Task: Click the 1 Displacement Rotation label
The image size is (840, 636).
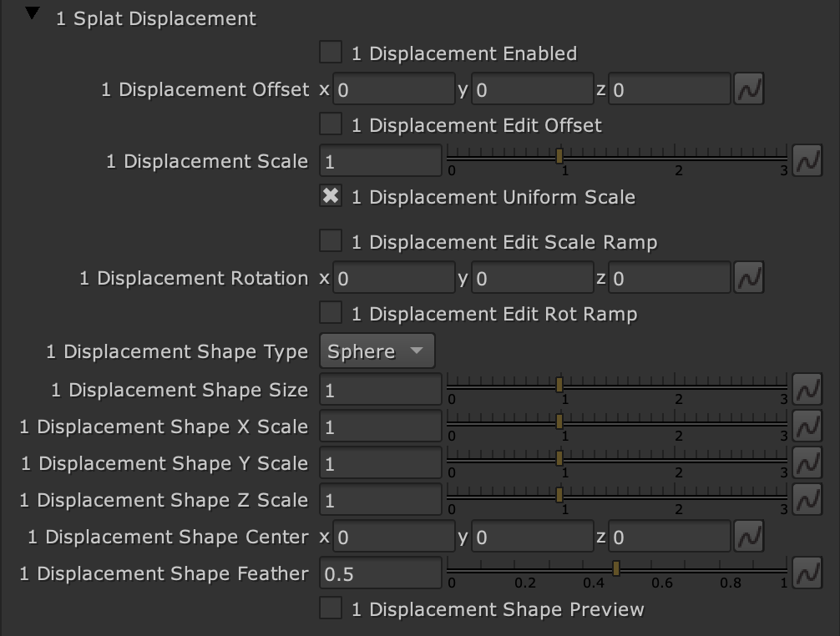Action: point(194,278)
